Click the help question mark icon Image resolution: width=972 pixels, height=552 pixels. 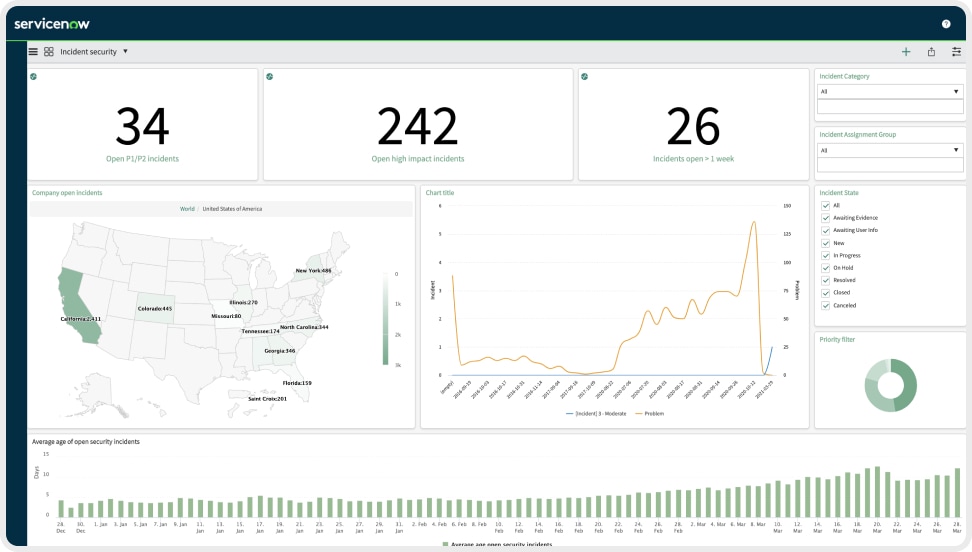(946, 24)
